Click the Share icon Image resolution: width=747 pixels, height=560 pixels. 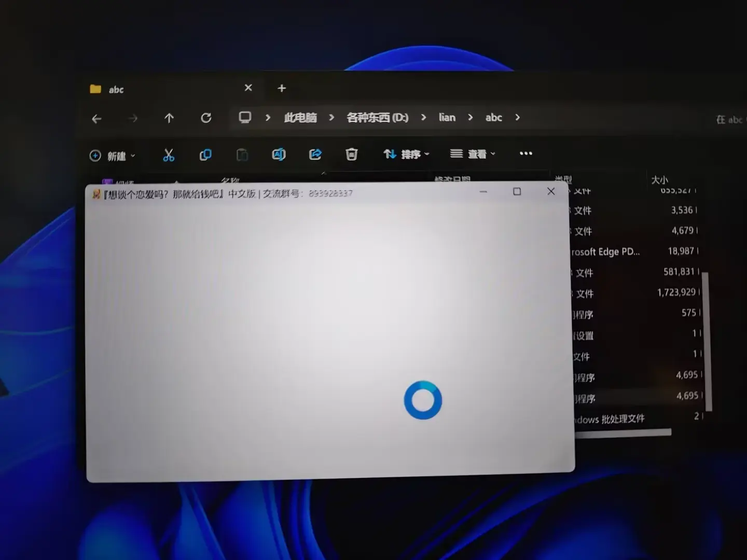tap(315, 154)
